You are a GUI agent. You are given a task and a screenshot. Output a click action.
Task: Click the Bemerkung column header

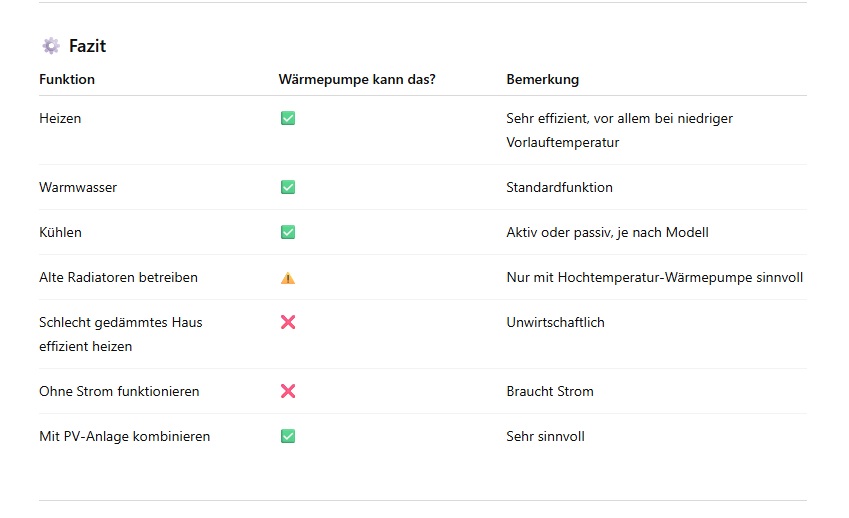tap(542, 79)
